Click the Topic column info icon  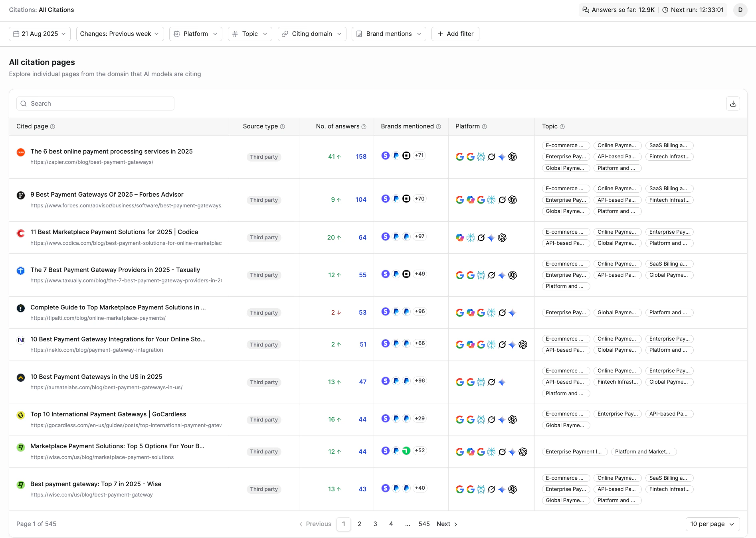[562, 127]
